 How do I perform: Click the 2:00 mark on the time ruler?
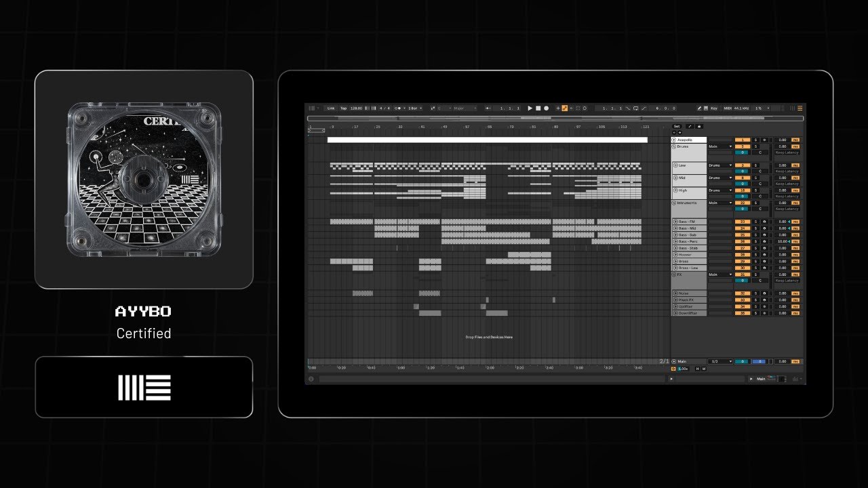(x=490, y=367)
